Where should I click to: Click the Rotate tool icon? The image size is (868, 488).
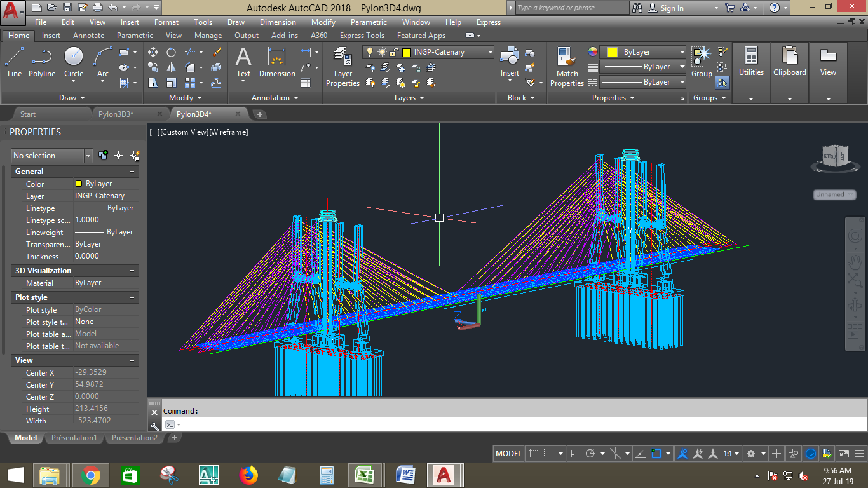click(x=171, y=52)
